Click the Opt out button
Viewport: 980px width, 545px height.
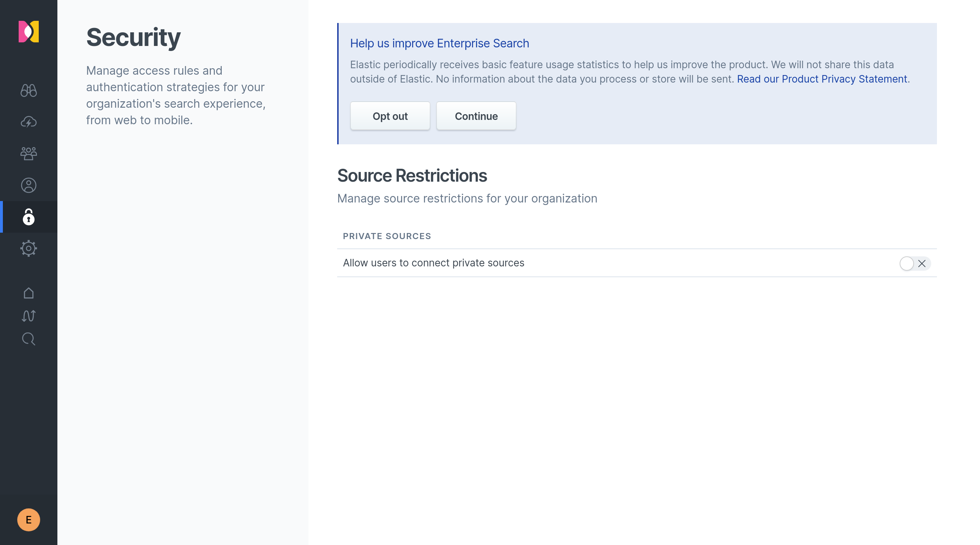[390, 116]
